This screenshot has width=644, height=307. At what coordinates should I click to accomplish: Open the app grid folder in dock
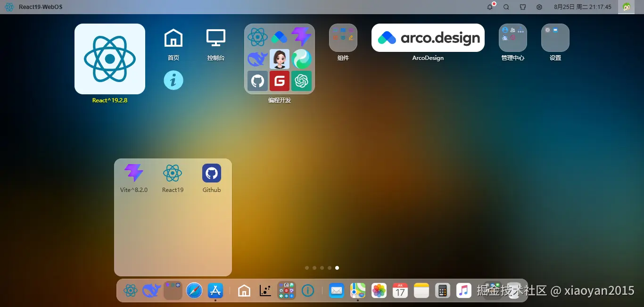pyautogui.click(x=287, y=290)
